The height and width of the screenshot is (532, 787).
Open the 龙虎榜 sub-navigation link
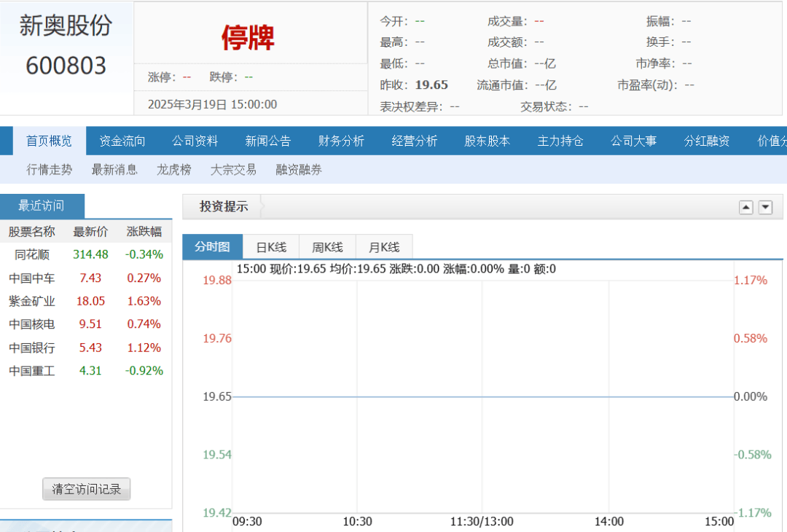tap(174, 170)
